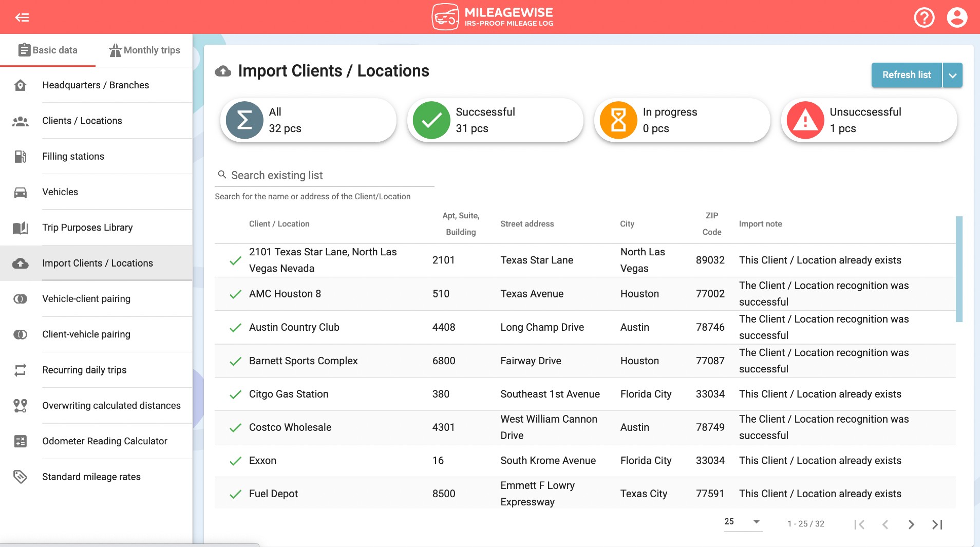Click the Search existing list field
Viewport: 980px width, 547px height.
click(x=325, y=176)
